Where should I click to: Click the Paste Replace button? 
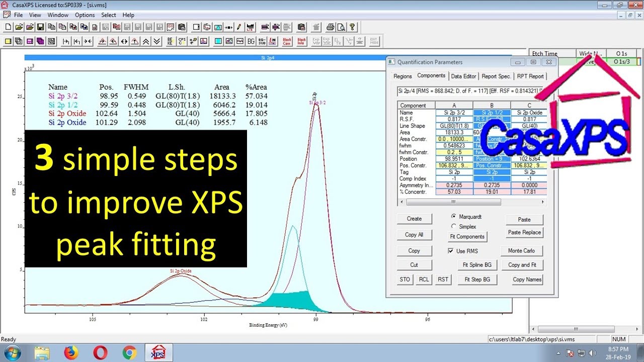point(524,233)
